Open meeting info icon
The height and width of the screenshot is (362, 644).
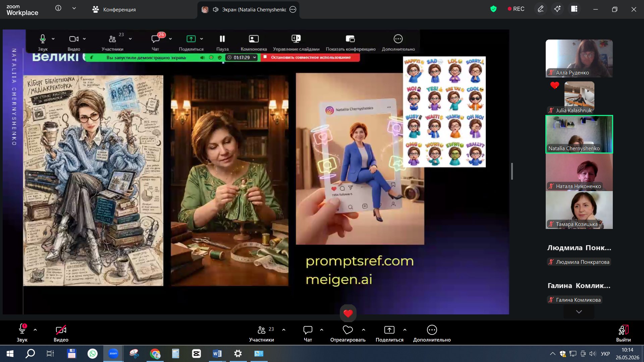point(58,8)
